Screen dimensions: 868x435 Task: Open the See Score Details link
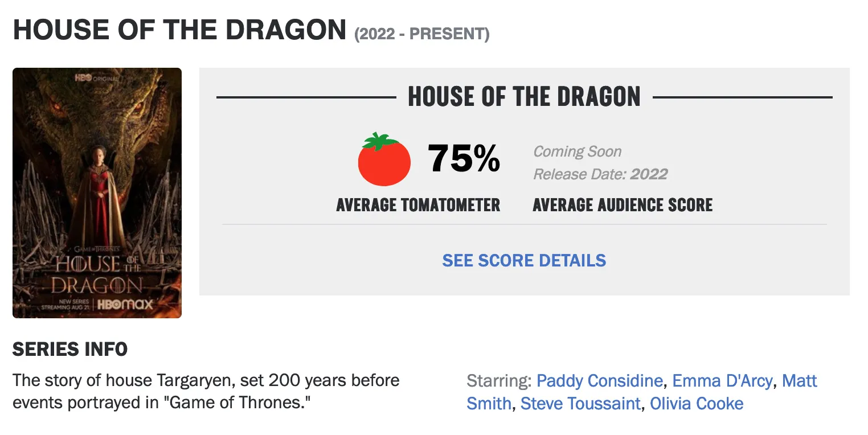(x=524, y=260)
